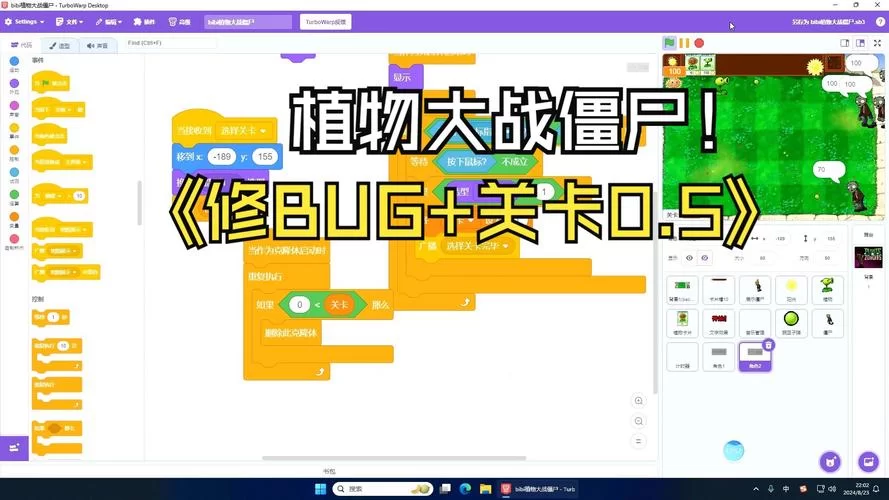The image size is (889, 500).
Task: Open File Explorer from the taskbar
Action: tap(485, 489)
